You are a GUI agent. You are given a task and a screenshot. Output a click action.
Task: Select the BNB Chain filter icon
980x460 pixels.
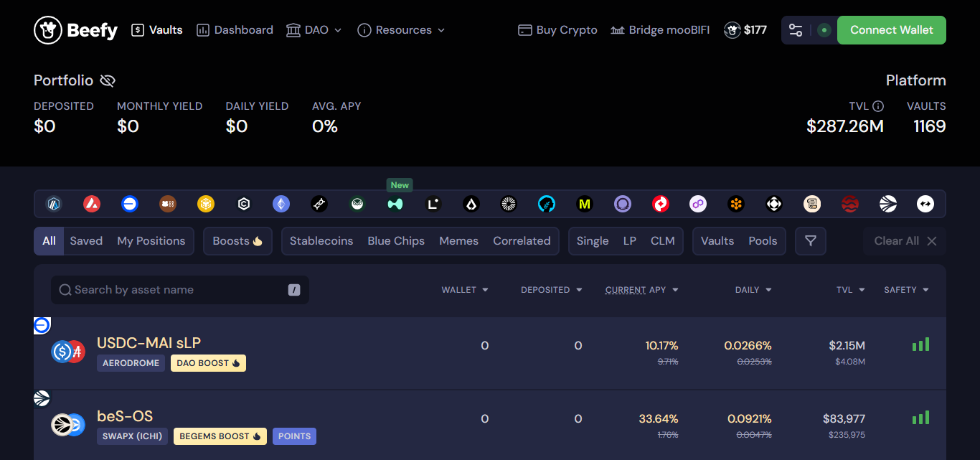click(x=206, y=205)
